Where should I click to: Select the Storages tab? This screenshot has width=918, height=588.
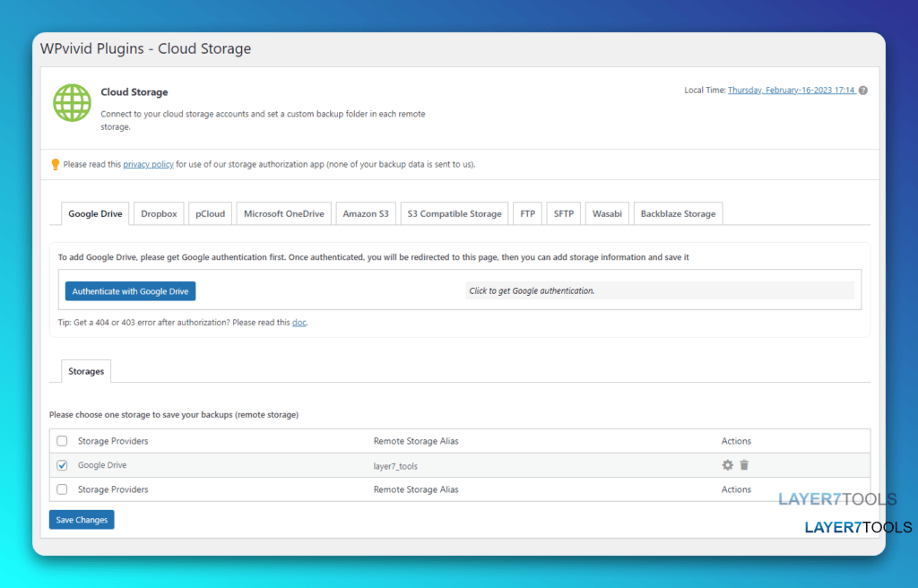pos(86,371)
